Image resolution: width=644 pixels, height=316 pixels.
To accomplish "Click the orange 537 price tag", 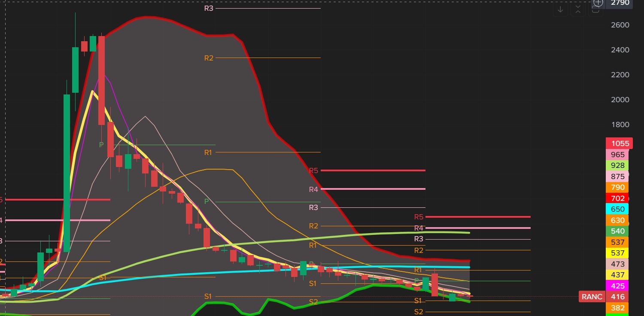I will [617, 242].
